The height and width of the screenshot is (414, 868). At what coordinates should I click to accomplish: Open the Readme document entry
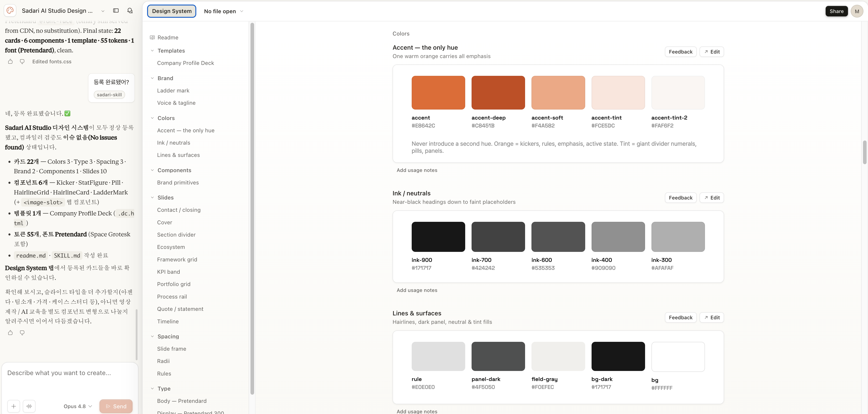click(x=168, y=37)
